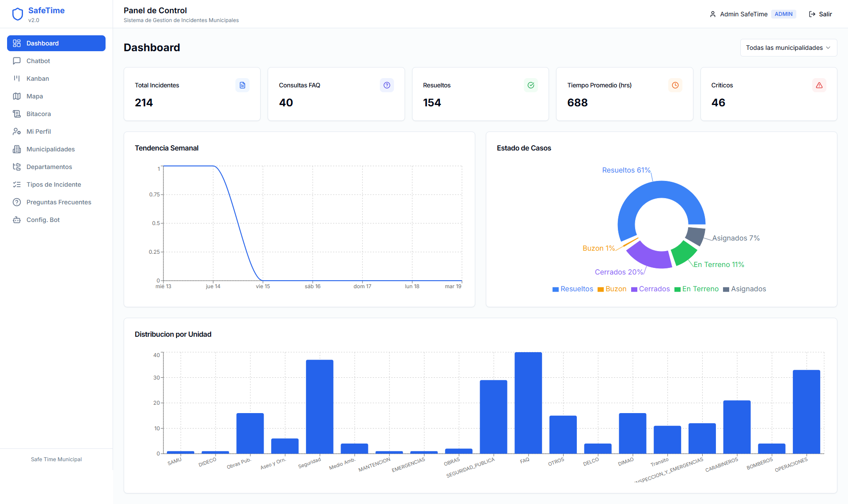Click the chevron arrow in the municipalidades selector
This screenshot has height=504, width=848.
point(828,48)
